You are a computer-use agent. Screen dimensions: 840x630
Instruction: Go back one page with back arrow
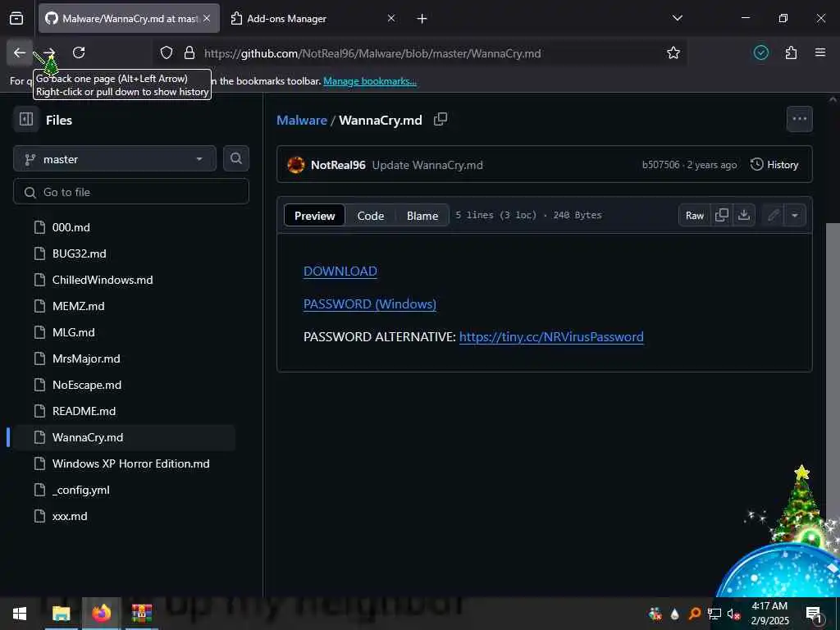pyautogui.click(x=20, y=52)
